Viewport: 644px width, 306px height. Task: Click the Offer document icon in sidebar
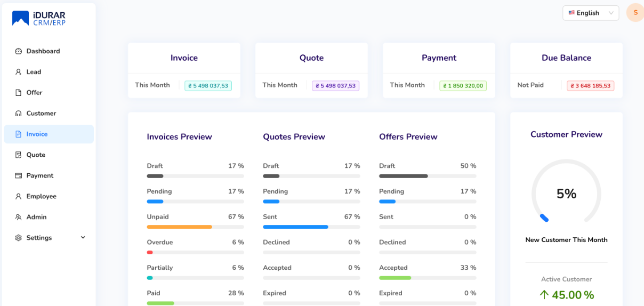18,93
